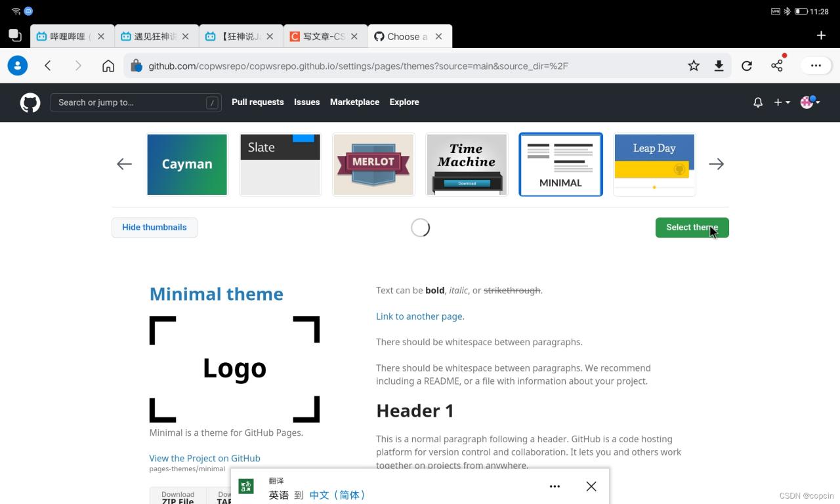Click the Select theme button
The height and width of the screenshot is (504, 840).
coord(692,228)
